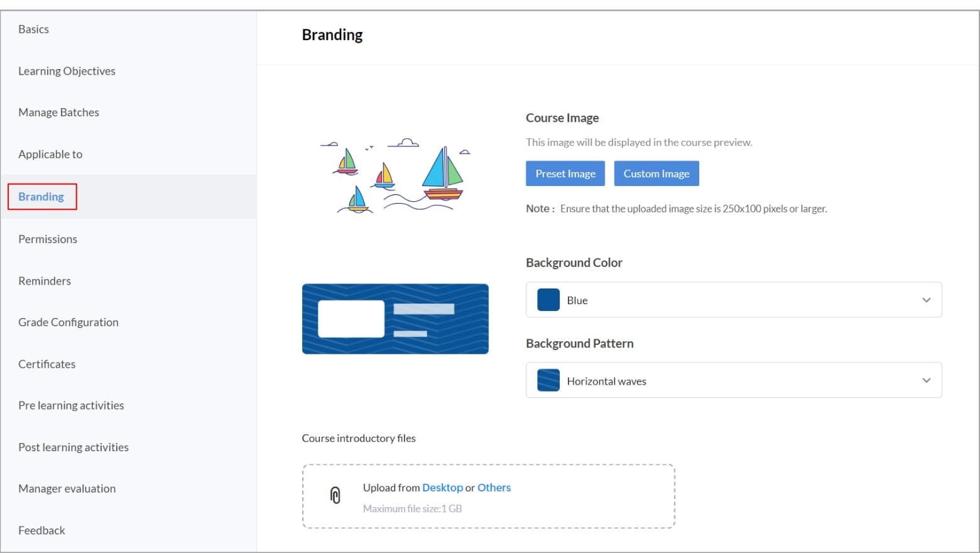Open the Blue background color combo box
Viewport: 980px width, 553px height.
[734, 300]
